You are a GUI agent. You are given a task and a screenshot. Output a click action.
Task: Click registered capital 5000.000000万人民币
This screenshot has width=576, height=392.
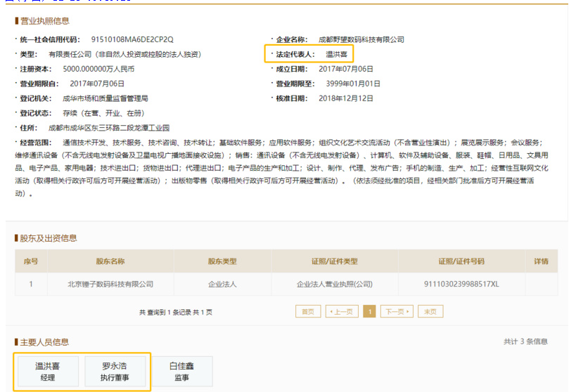point(98,69)
